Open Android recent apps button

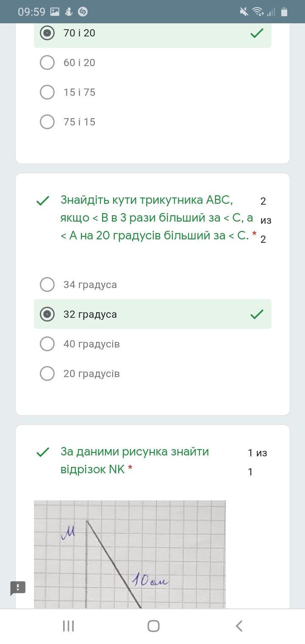coord(68,626)
